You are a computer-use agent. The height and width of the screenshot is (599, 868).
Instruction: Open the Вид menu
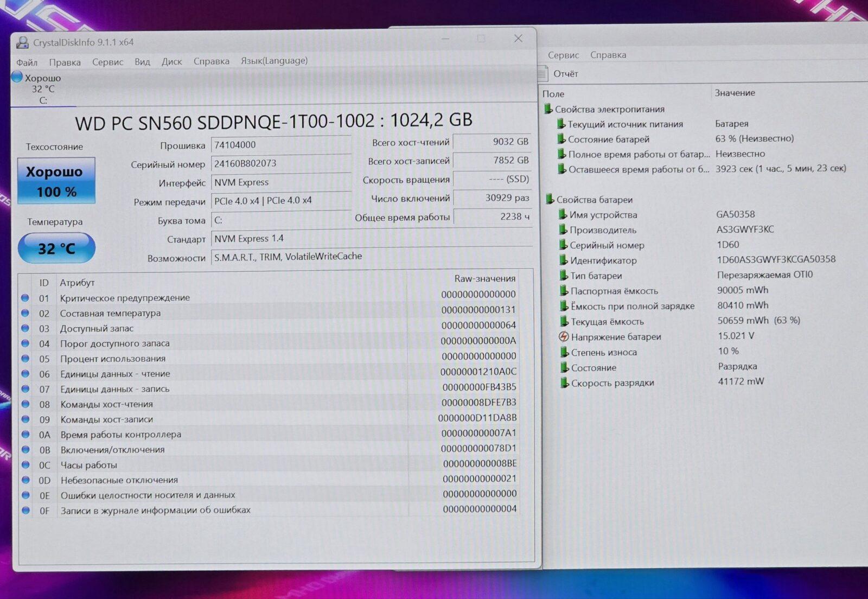point(142,62)
